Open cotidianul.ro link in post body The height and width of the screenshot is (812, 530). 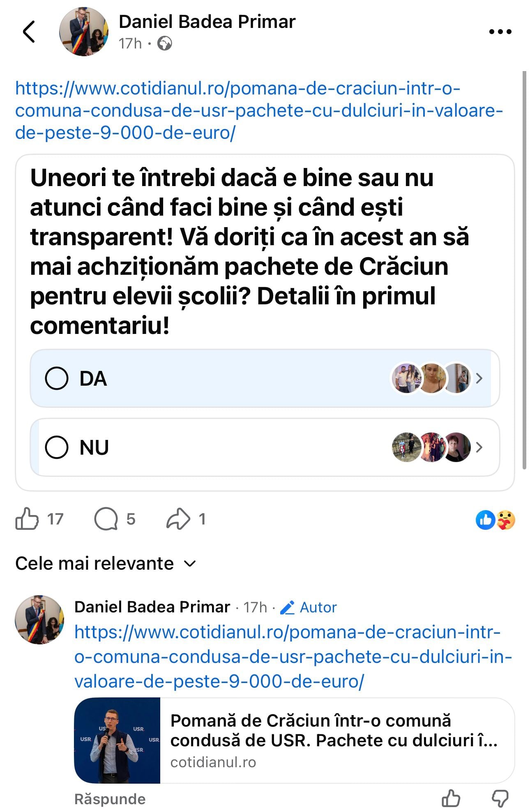point(258,110)
